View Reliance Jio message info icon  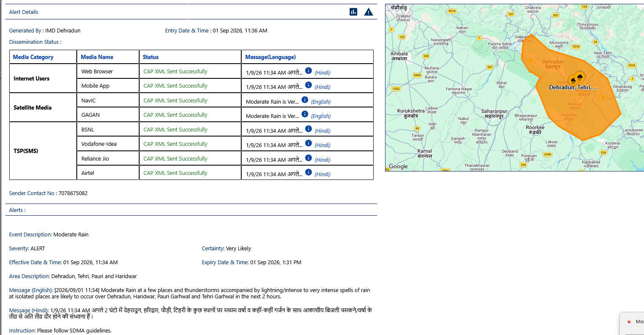(x=308, y=158)
